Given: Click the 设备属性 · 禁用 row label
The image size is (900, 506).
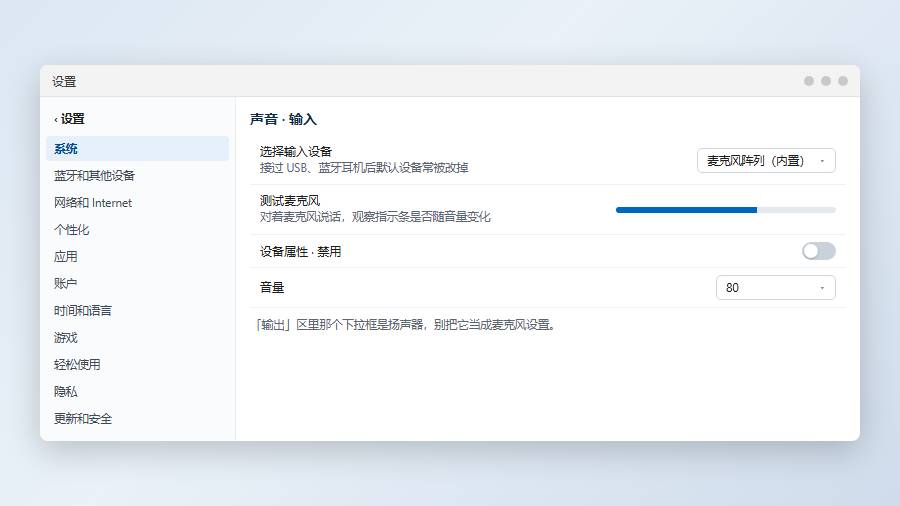Looking at the screenshot, I should pos(300,251).
